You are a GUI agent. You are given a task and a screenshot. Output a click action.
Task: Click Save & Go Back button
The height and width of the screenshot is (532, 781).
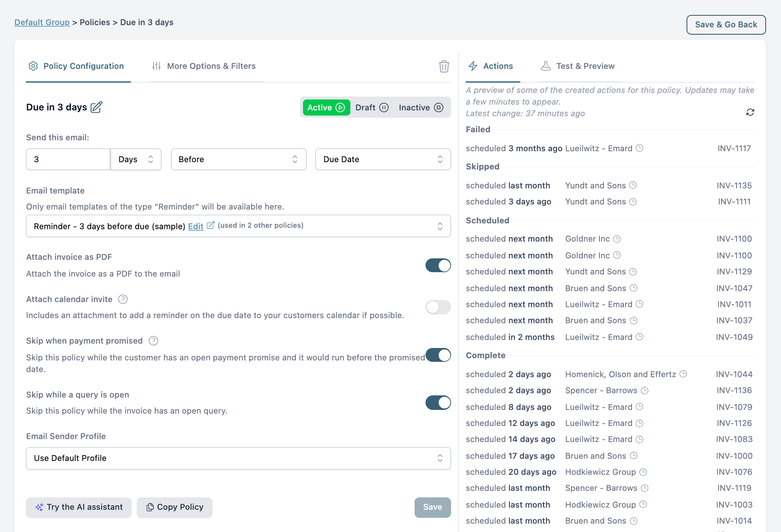pos(726,25)
